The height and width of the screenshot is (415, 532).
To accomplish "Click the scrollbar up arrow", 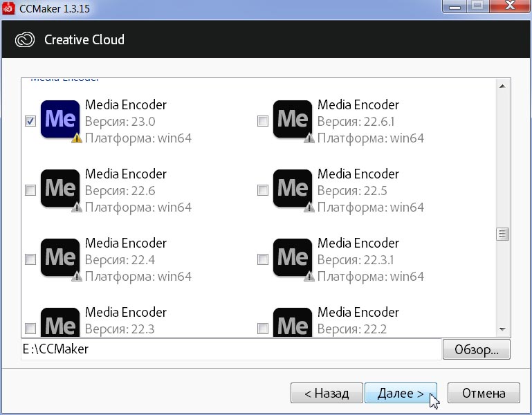I will [x=503, y=86].
